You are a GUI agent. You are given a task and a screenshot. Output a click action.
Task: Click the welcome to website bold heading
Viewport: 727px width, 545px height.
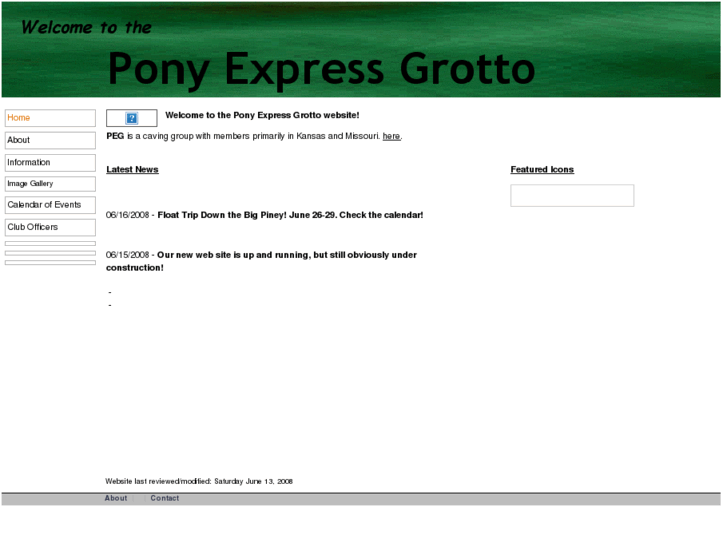262,115
